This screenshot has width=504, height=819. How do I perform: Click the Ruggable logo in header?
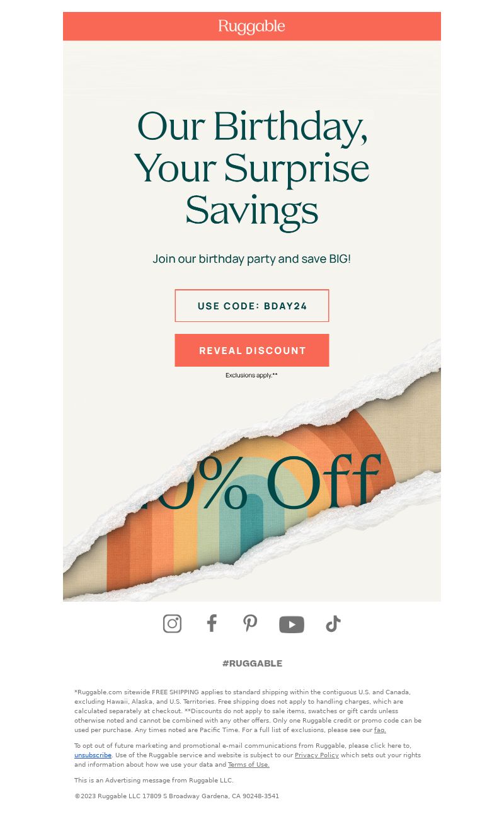click(x=252, y=26)
